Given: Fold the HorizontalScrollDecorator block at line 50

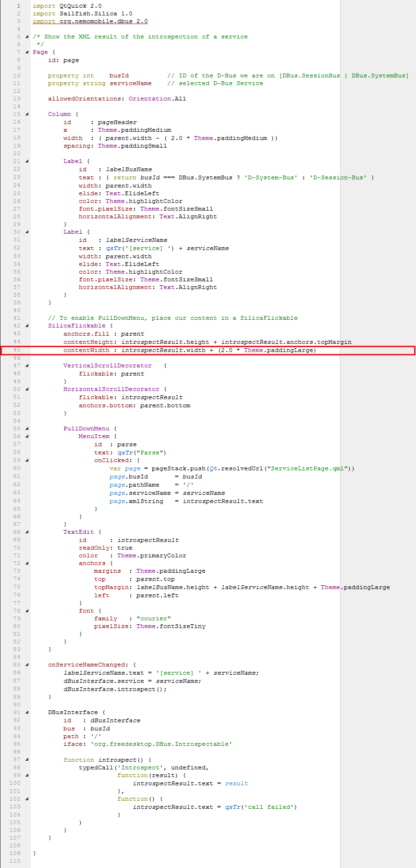Looking at the screenshot, I should pos(26,389).
